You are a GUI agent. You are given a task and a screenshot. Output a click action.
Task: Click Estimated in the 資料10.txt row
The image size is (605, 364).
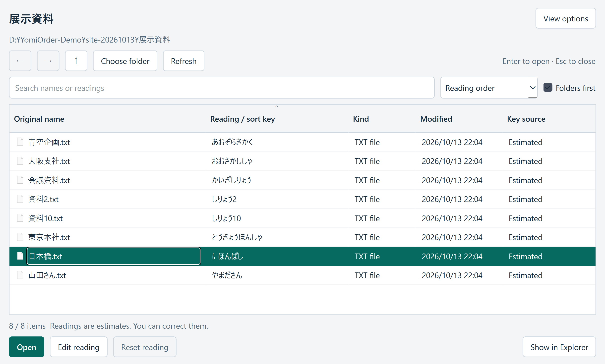525,218
